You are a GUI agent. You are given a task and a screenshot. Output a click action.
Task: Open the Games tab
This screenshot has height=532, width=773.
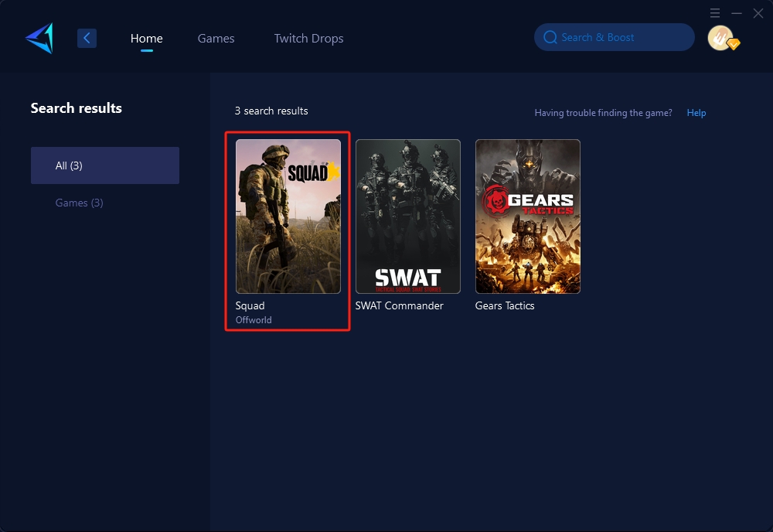point(216,39)
